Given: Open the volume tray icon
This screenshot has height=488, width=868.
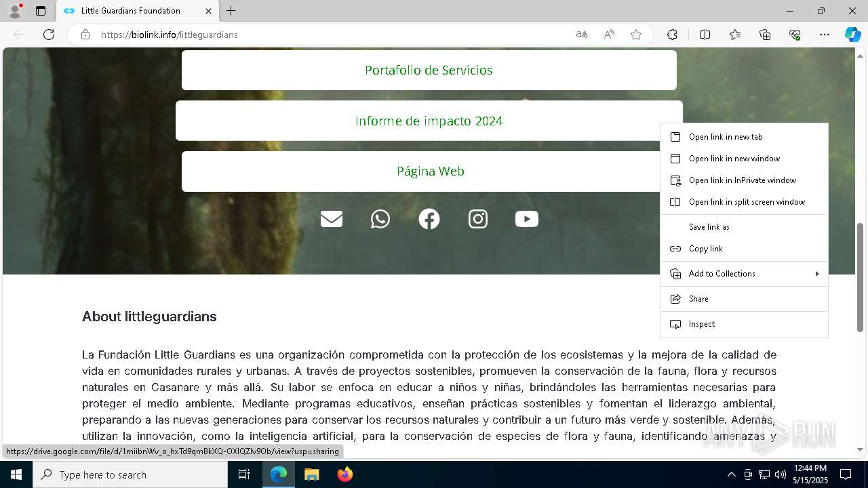Looking at the screenshot, I should point(781,474).
